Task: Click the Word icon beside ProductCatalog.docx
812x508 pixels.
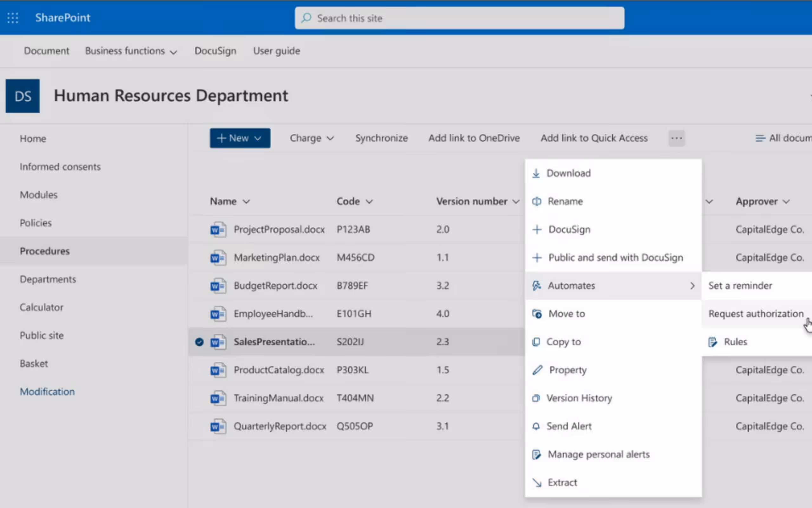Action: (218, 370)
